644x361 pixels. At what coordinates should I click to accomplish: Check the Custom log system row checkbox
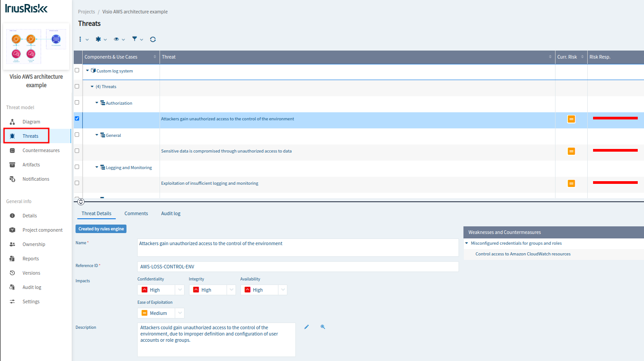coord(77,70)
